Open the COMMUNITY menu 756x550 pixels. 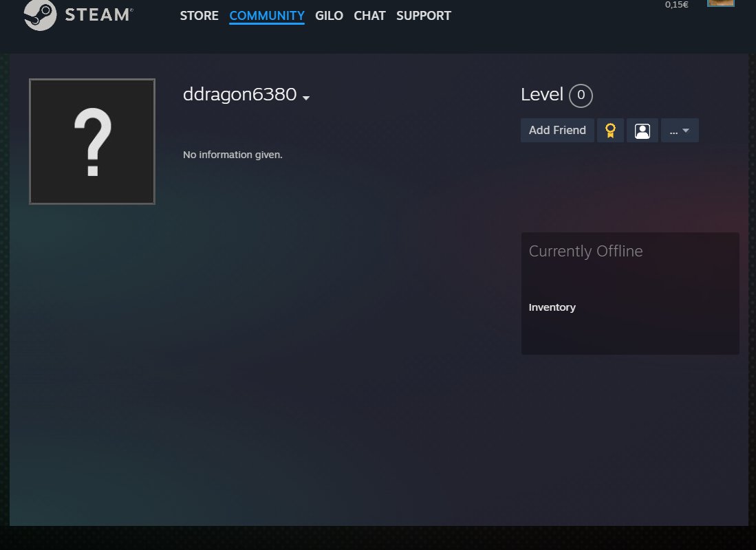[267, 15]
